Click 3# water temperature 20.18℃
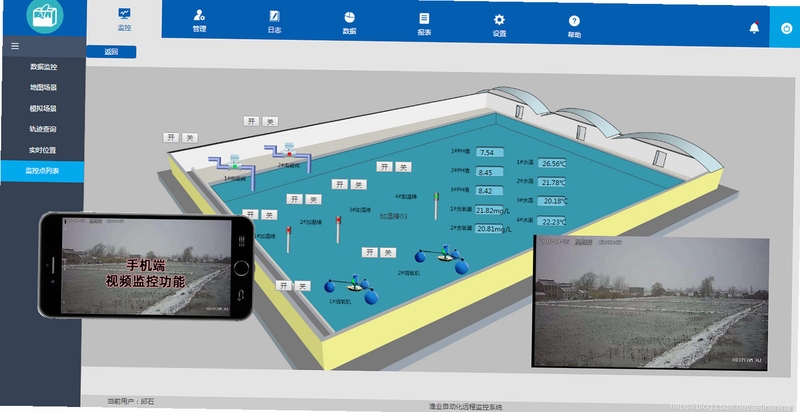The width and height of the screenshot is (800, 412). [x=552, y=201]
